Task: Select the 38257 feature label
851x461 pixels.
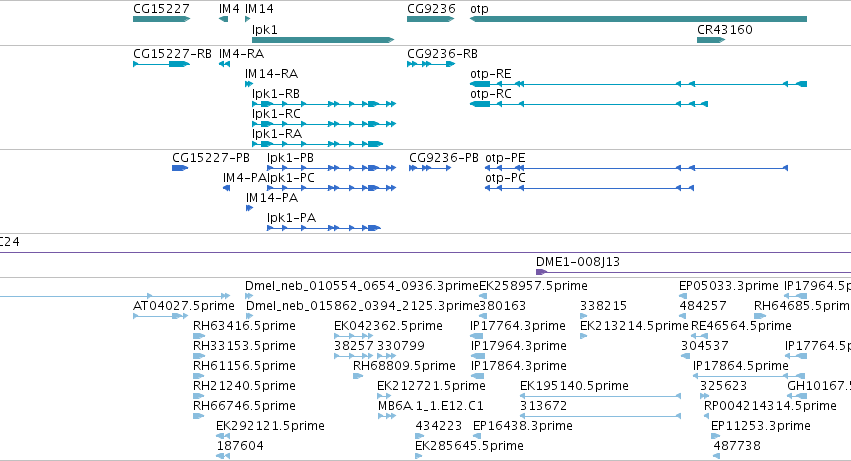Action: tap(353, 346)
